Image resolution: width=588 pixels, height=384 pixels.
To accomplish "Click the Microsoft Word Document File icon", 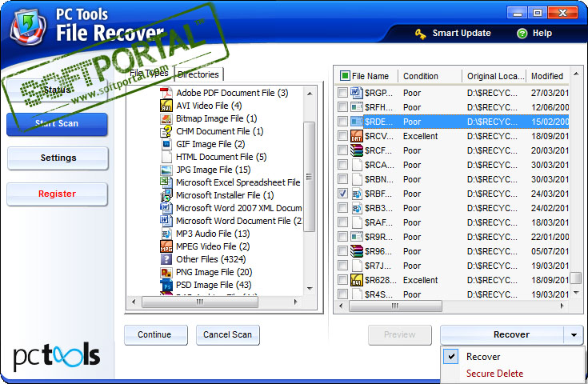I will click(x=166, y=221).
